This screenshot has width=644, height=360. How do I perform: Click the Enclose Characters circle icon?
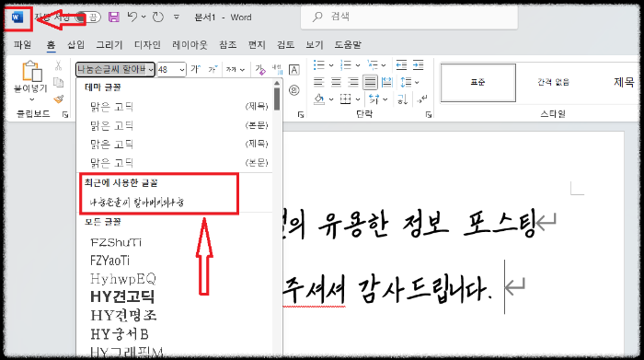[x=294, y=90]
